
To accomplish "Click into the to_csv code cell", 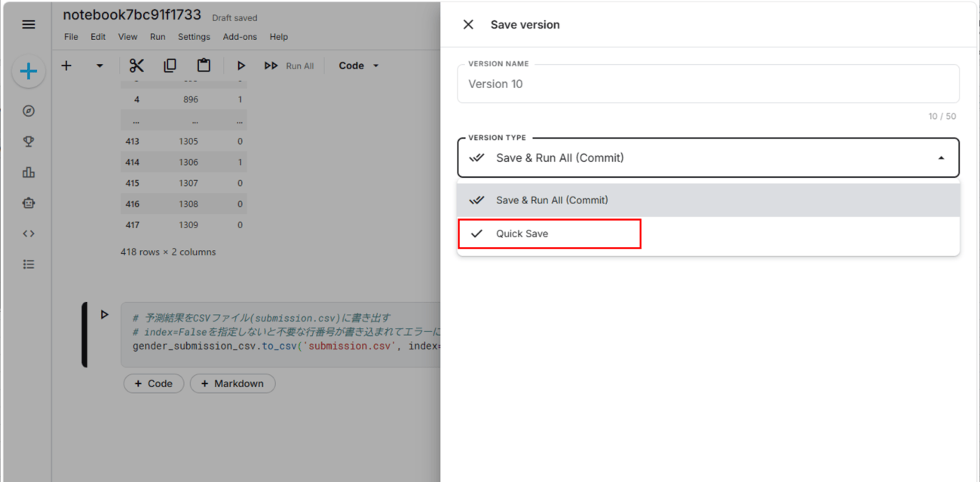I will click(x=280, y=334).
